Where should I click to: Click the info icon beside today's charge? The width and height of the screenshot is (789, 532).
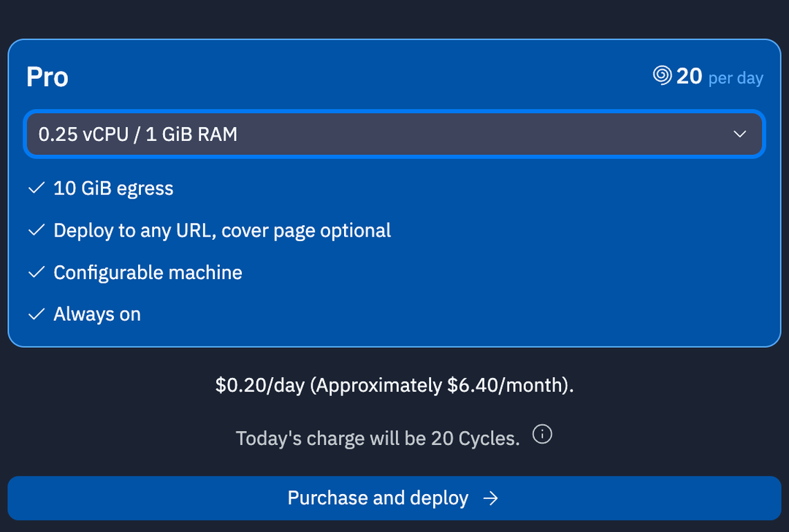point(542,436)
